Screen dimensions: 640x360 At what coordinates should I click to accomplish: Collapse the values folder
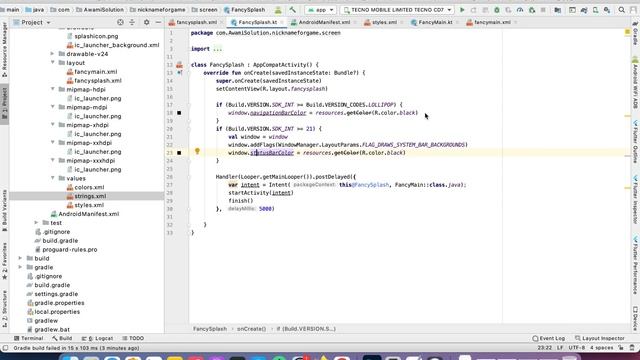click(x=52, y=178)
